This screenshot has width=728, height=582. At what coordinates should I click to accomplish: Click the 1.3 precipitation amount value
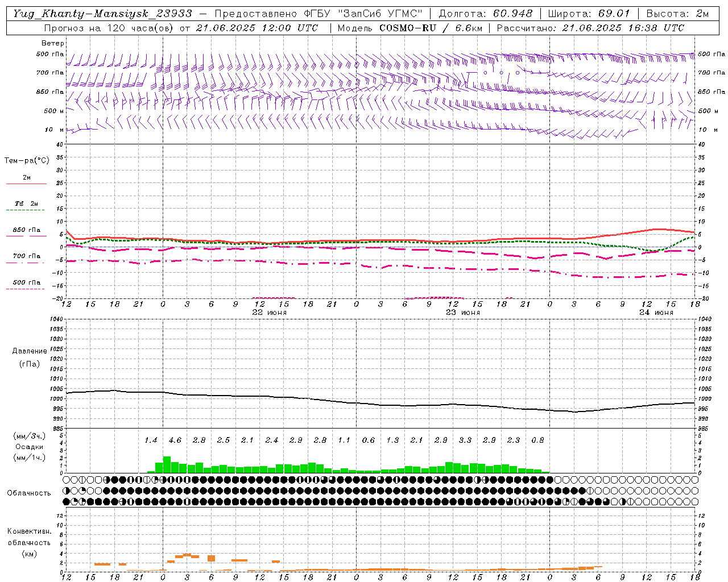392,440
